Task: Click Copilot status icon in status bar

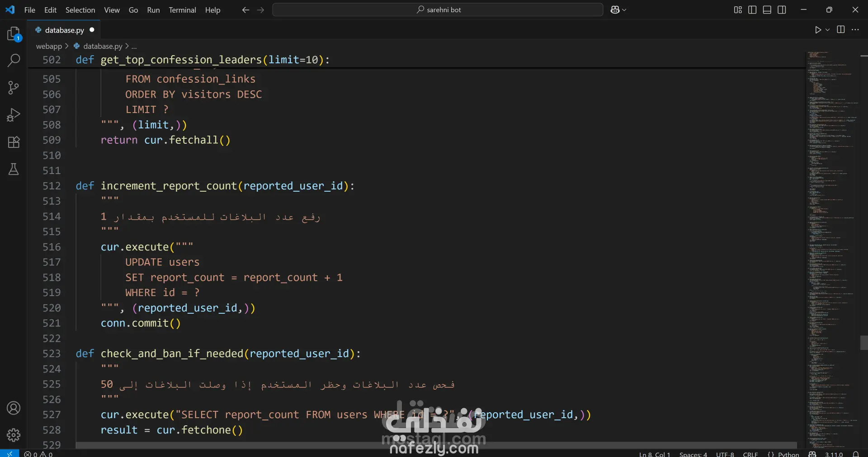Action: 812,454
